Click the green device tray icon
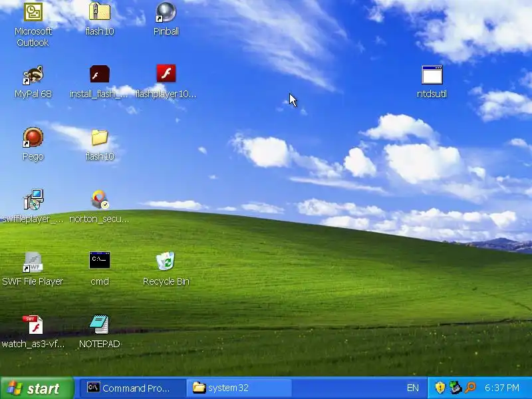 [456, 388]
